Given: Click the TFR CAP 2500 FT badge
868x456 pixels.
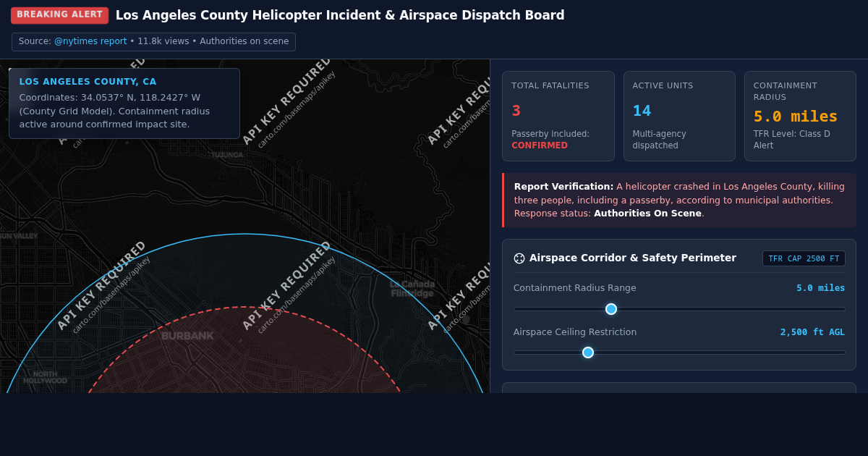Looking at the screenshot, I should (804, 258).
